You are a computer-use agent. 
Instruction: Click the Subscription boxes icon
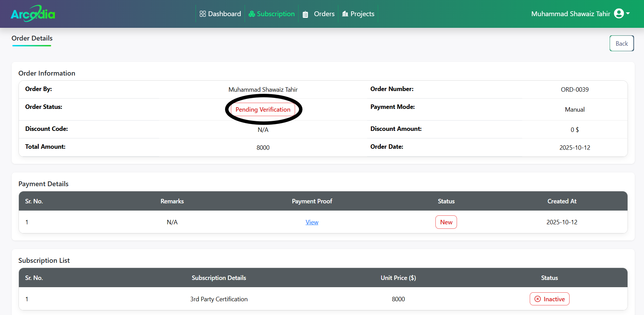point(252,14)
